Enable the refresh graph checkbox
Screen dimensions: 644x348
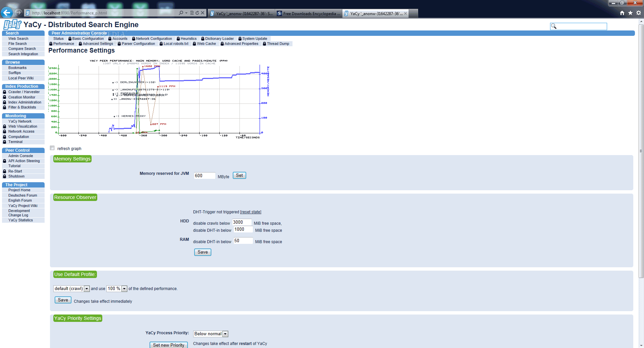(x=52, y=148)
